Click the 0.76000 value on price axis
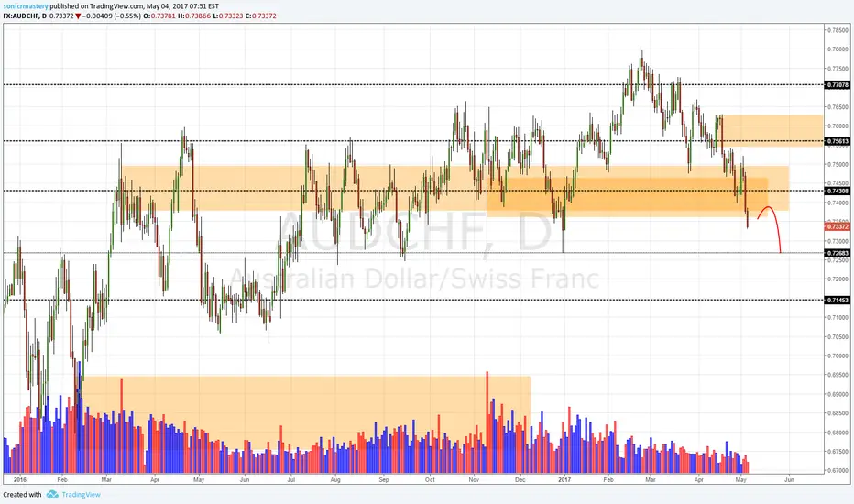 pyautogui.click(x=838, y=126)
